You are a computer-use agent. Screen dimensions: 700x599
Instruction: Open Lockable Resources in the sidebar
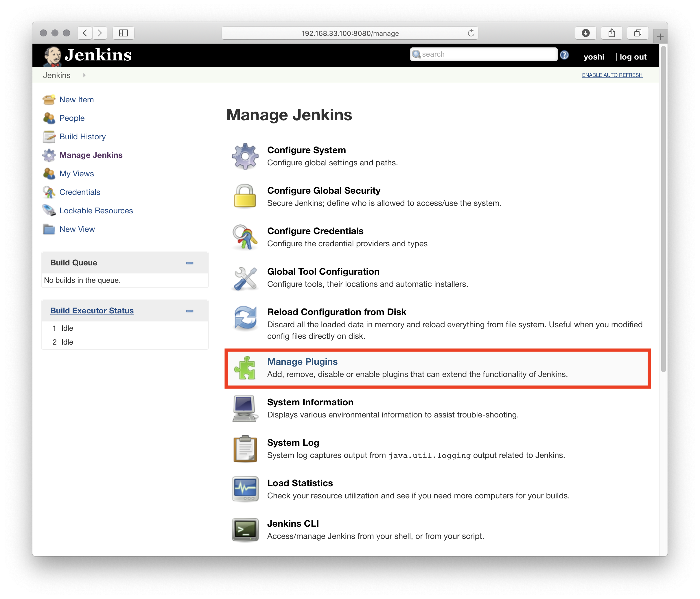click(x=96, y=211)
